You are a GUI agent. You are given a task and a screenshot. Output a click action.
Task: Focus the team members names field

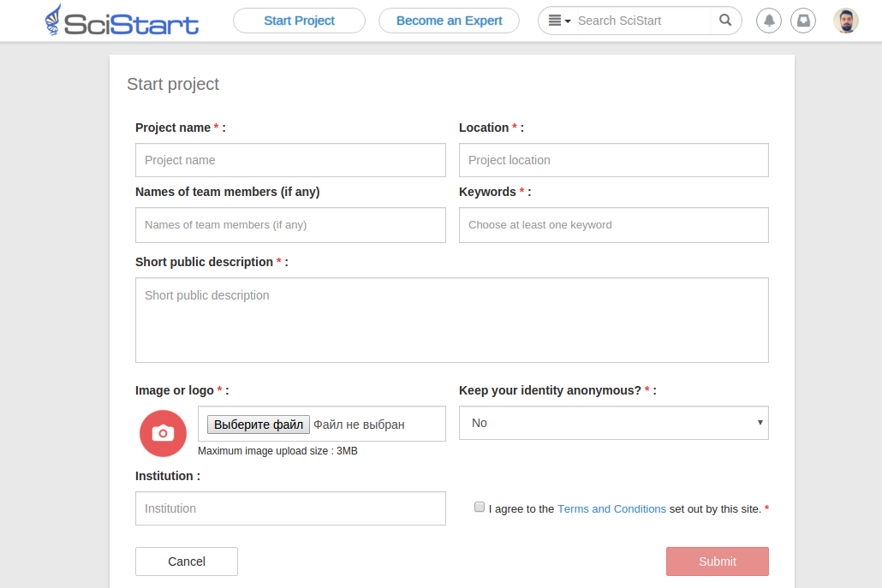(290, 225)
